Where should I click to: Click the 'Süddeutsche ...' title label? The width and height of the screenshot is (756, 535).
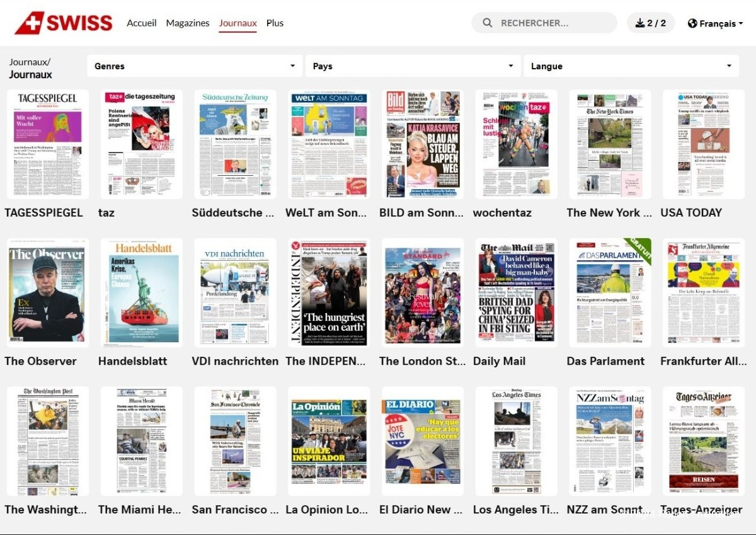tap(233, 213)
